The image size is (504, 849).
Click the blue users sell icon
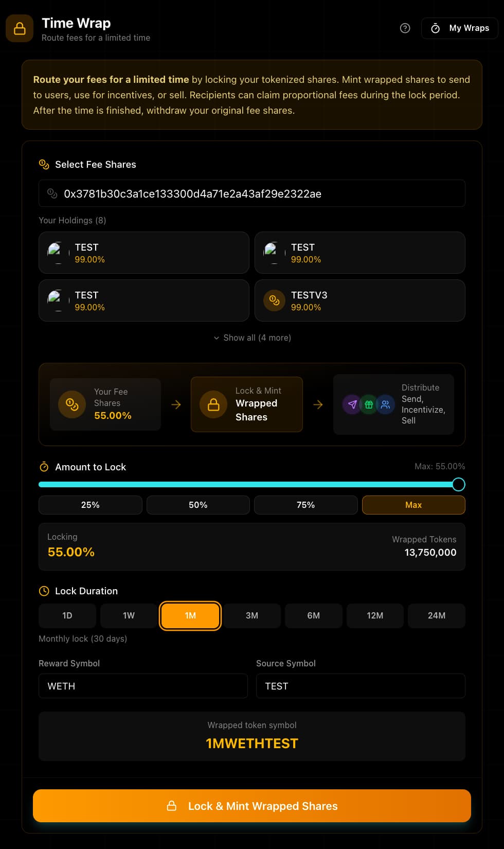(x=385, y=404)
